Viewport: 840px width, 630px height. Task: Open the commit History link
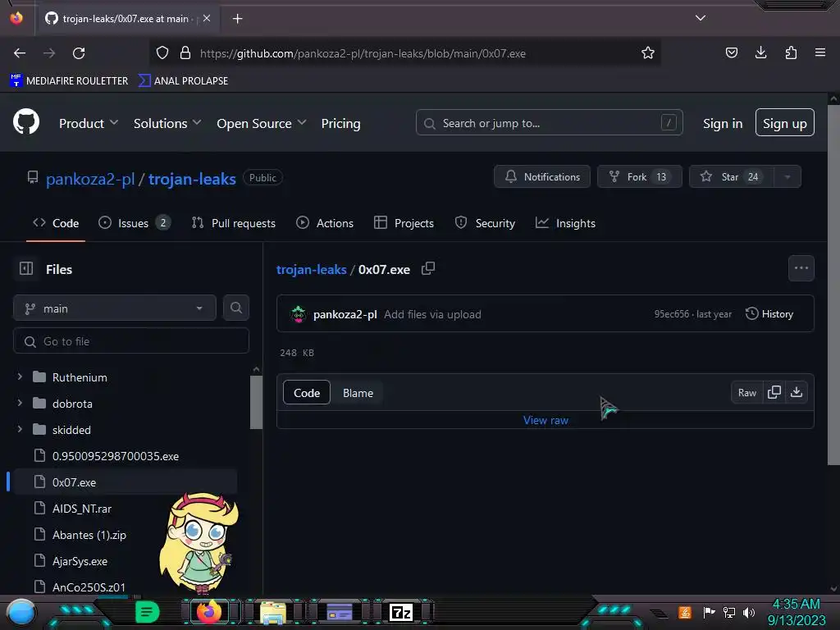pyautogui.click(x=769, y=314)
